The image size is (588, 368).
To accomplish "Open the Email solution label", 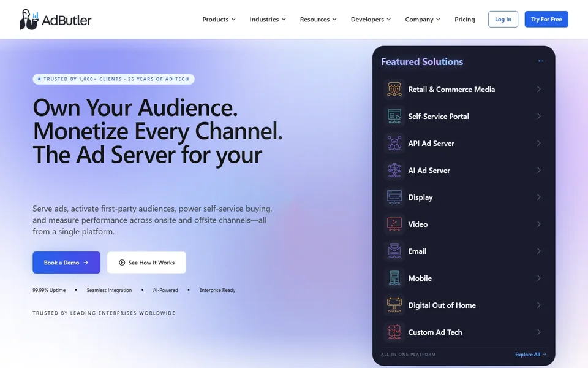I will [x=417, y=251].
